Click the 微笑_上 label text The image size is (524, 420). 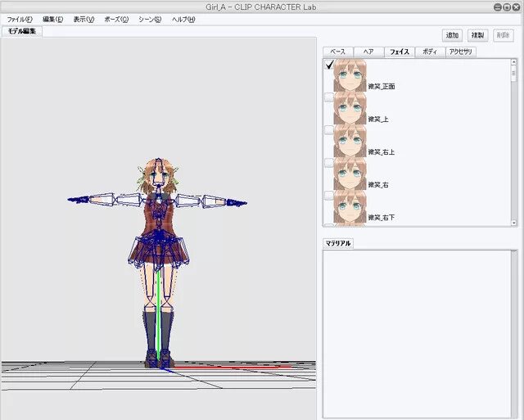tap(378, 120)
